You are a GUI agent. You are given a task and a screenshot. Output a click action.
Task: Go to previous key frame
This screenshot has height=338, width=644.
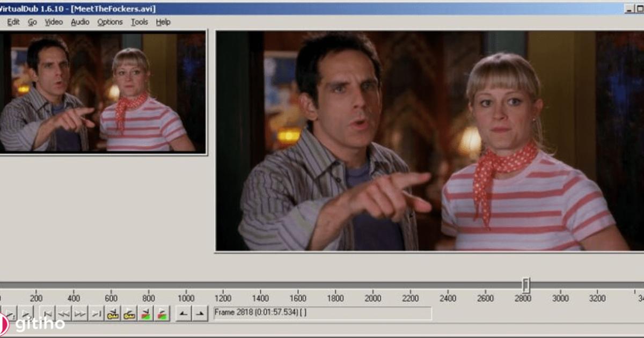[113, 313]
